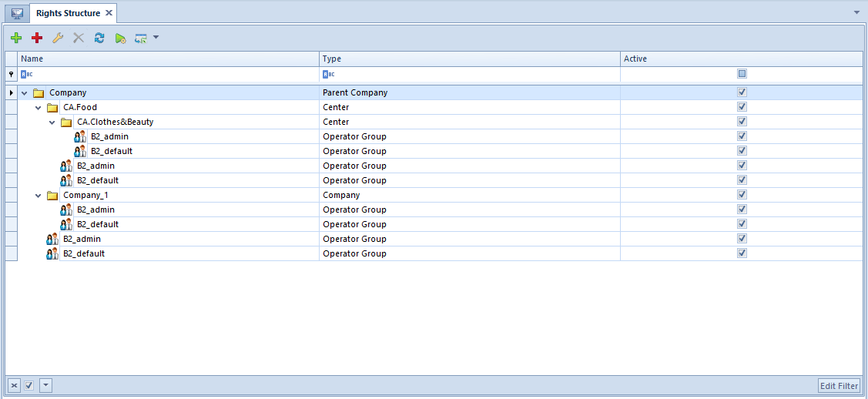Select the last B2_admin row name
The height and width of the screenshot is (399, 868).
(x=82, y=239)
